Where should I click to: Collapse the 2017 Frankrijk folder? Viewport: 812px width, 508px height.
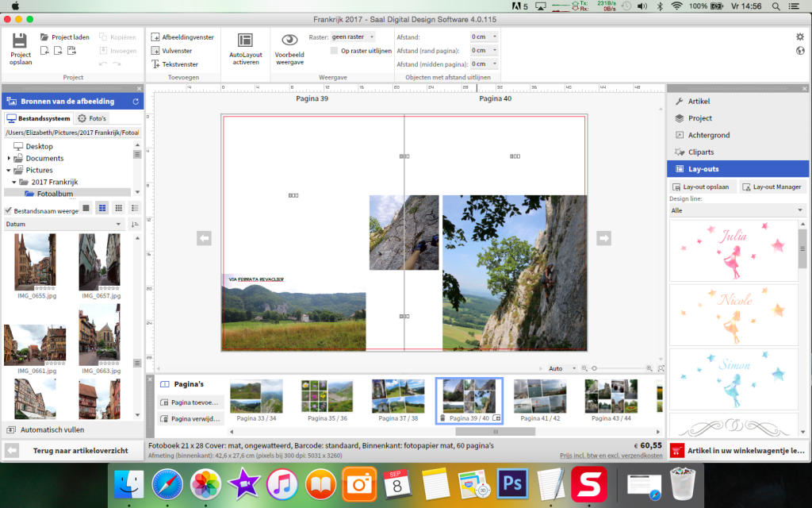(14, 183)
